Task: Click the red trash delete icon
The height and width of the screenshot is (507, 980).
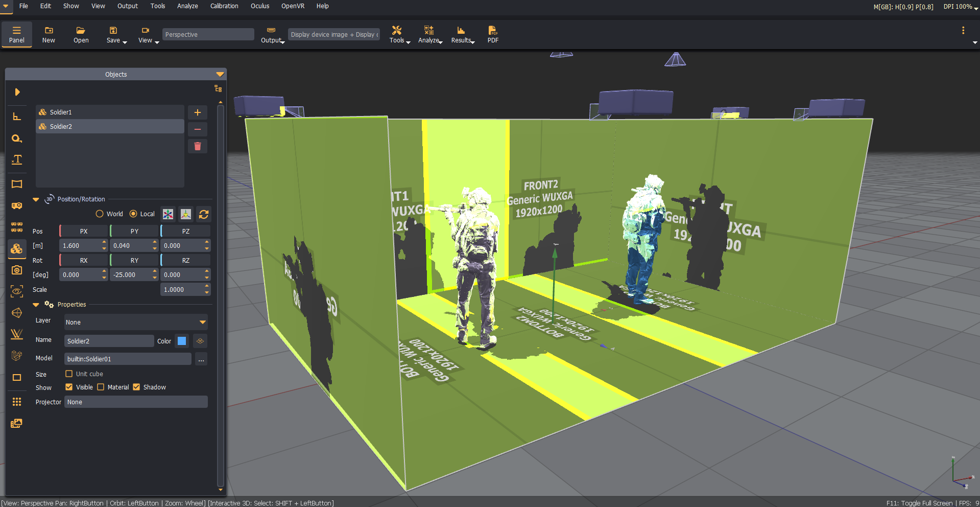Action: pyautogui.click(x=198, y=147)
